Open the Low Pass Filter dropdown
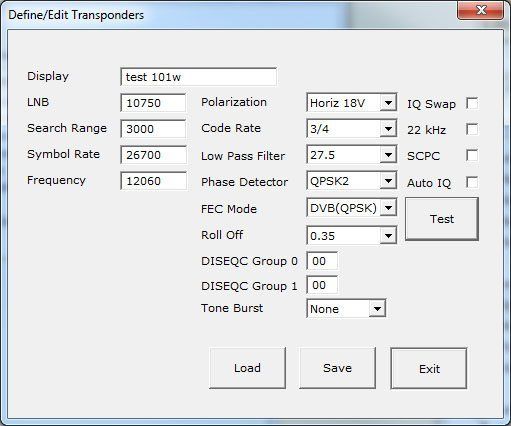 352,154
